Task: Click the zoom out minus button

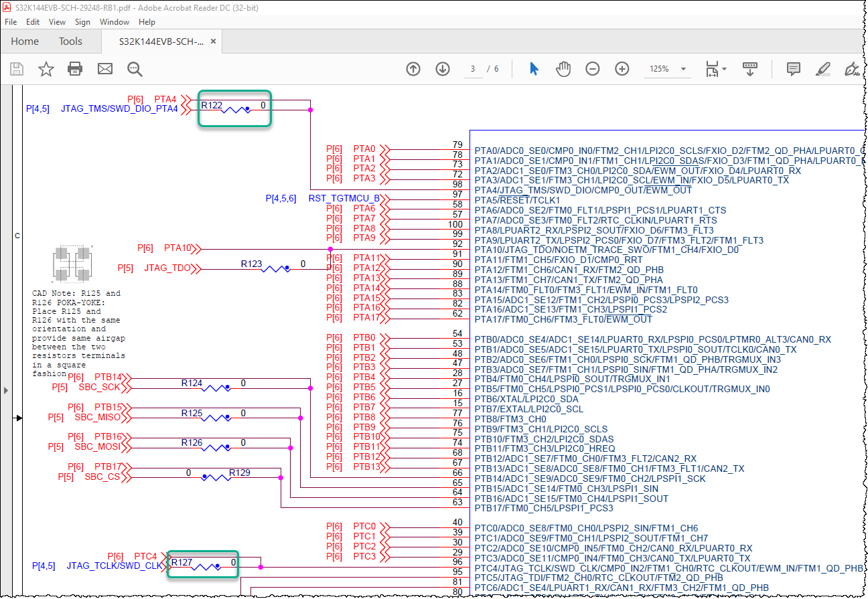Action: (593, 69)
